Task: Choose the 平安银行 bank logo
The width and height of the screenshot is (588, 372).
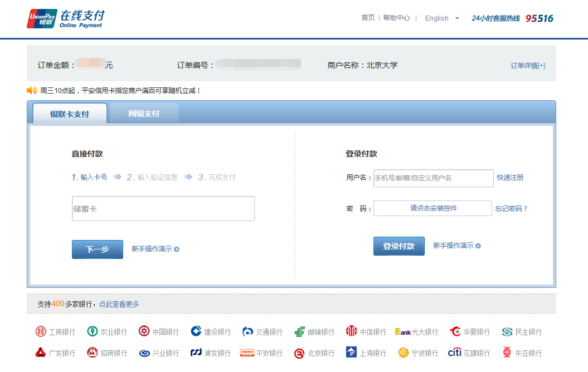Action: tap(247, 353)
